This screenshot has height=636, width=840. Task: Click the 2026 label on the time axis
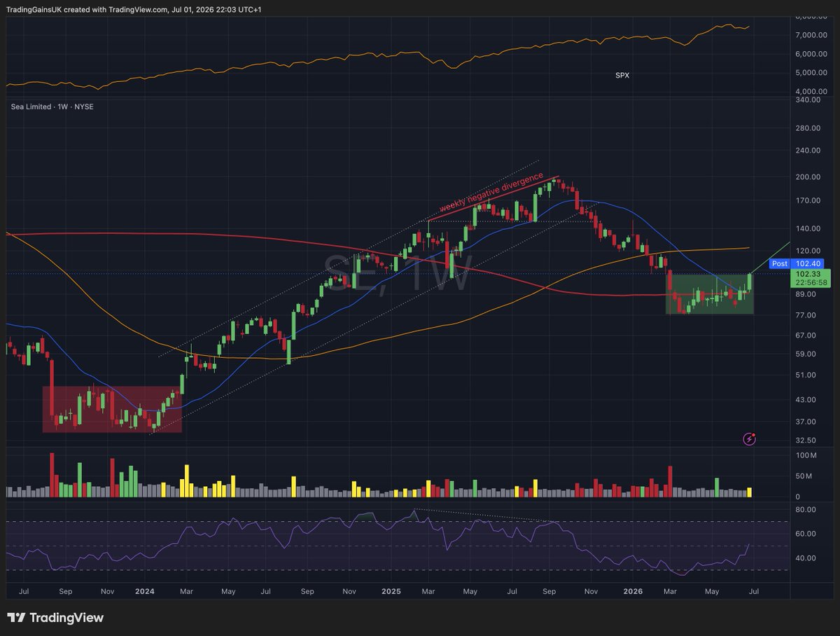[x=632, y=591]
